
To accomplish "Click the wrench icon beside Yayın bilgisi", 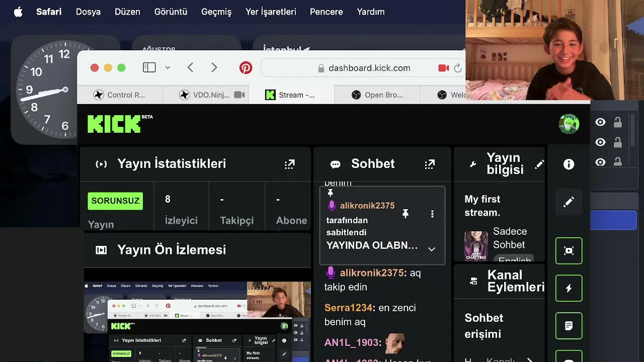I will (473, 164).
